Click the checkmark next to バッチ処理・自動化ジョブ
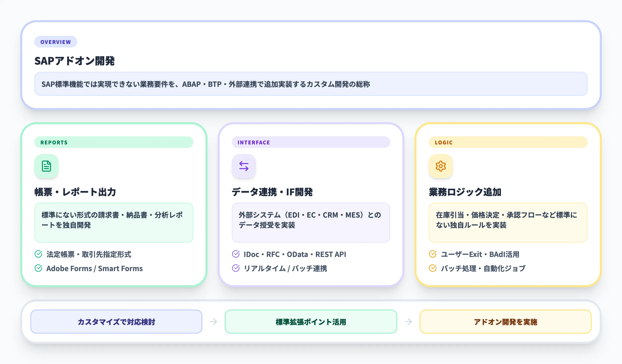622x364 pixels. (432, 268)
